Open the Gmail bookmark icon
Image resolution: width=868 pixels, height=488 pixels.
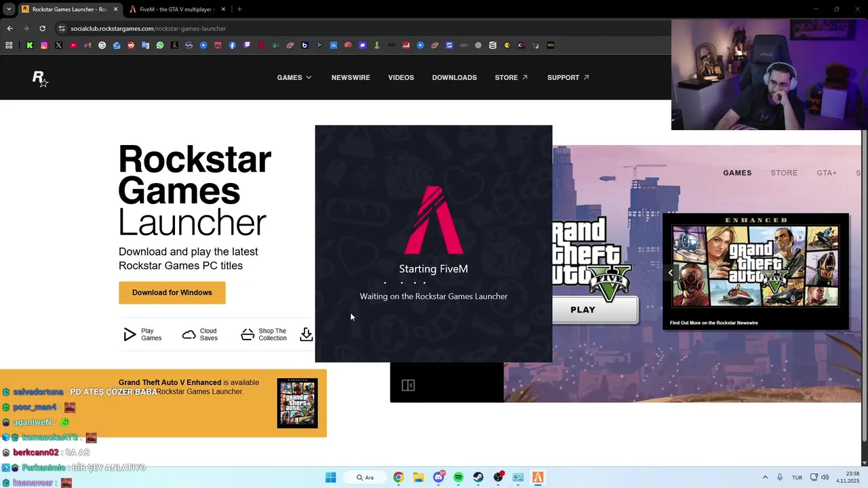(x=87, y=45)
